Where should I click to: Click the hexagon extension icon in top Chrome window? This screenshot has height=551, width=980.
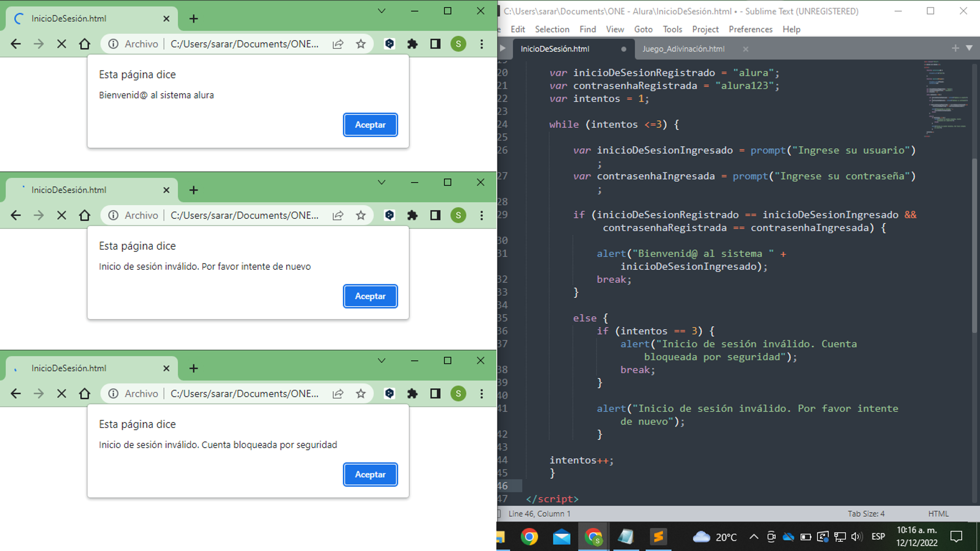pyautogui.click(x=390, y=44)
